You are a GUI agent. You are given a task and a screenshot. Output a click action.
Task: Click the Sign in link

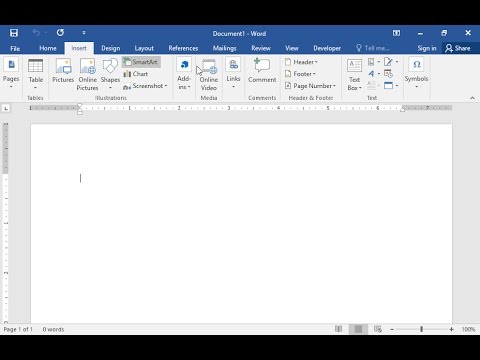427,48
